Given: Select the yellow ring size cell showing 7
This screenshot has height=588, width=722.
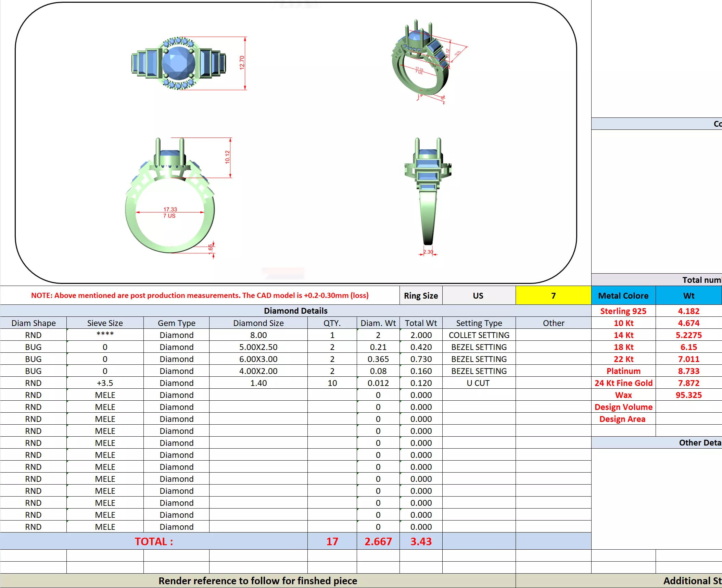Looking at the screenshot, I should pos(553,296).
